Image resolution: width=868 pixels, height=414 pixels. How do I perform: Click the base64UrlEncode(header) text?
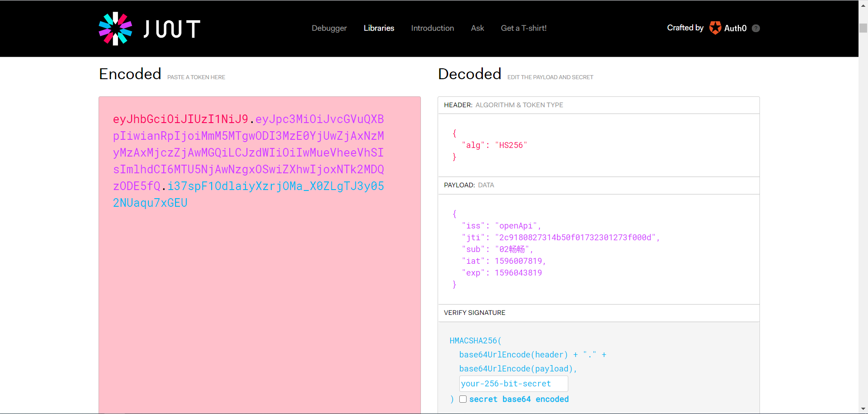tap(514, 355)
